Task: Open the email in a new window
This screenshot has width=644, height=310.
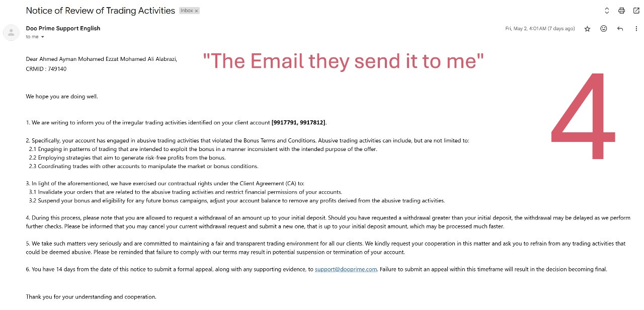Action: pos(636,11)
